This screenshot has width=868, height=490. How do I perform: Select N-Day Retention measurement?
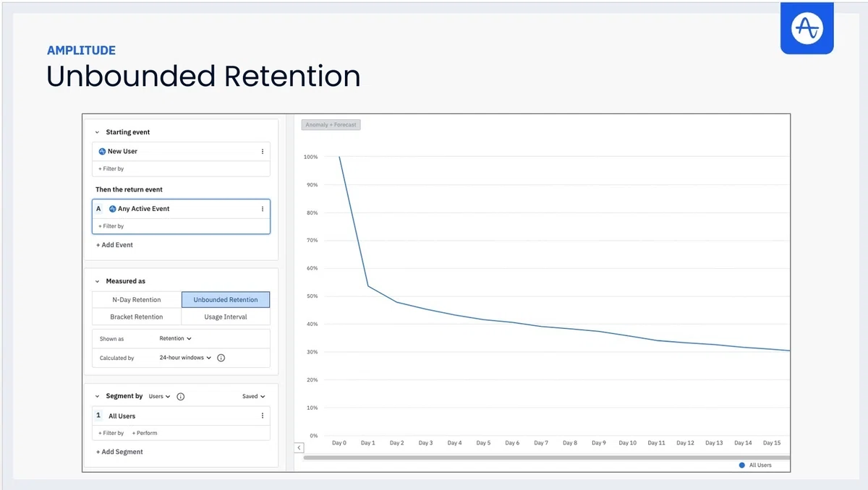(x=137, y=300)
